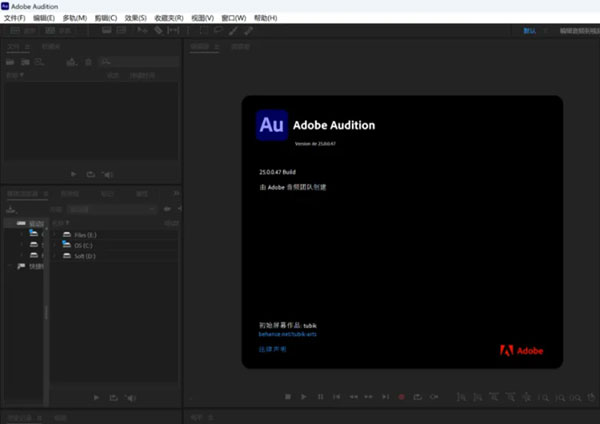Show hidden panel tabs via overflow arrows

point(176,193)
